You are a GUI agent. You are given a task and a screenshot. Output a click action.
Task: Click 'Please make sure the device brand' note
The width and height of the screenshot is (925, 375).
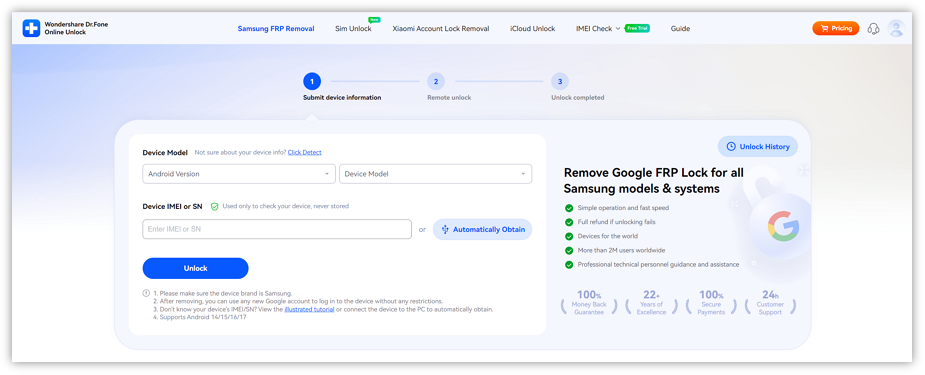[x=222, y=293]
